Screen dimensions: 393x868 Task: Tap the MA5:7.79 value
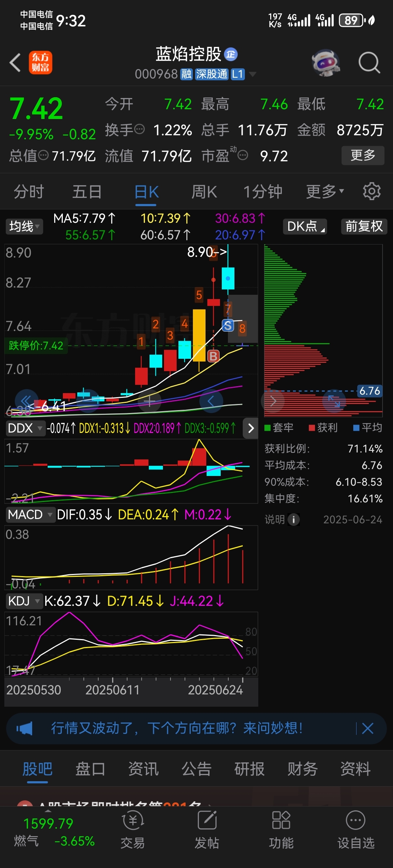tap(84, 218)
